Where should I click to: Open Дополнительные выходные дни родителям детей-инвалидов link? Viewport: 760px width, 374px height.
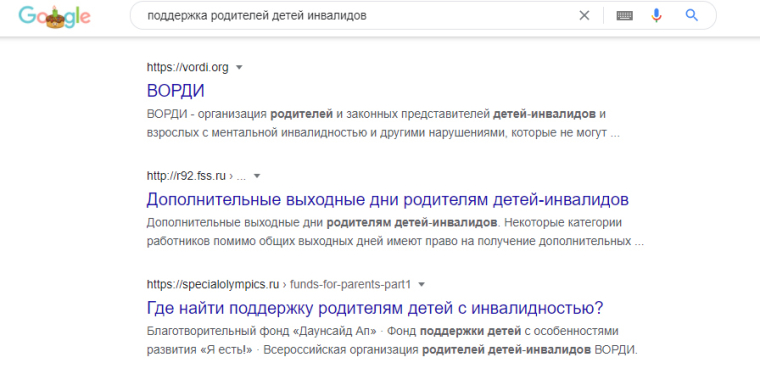(387, 199)
